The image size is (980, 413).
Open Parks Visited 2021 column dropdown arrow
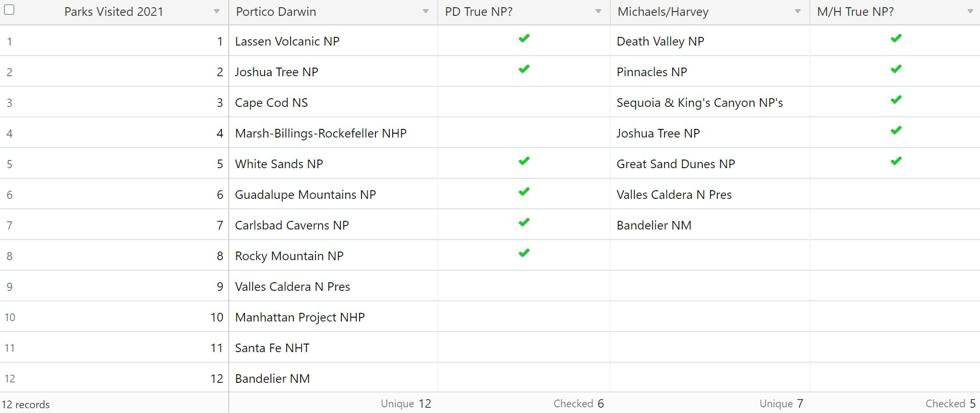pos(217,11)
